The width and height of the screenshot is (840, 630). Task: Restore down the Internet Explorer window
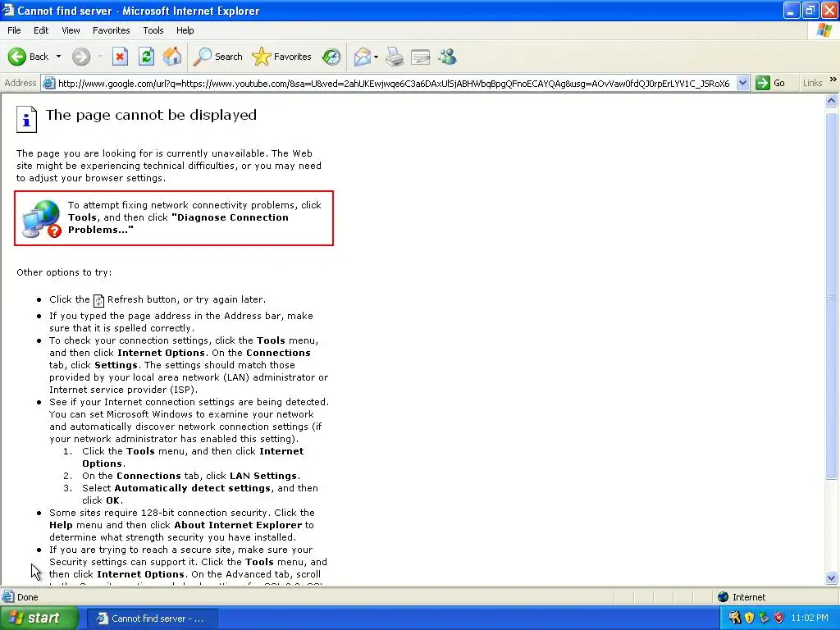click(810, 10)
